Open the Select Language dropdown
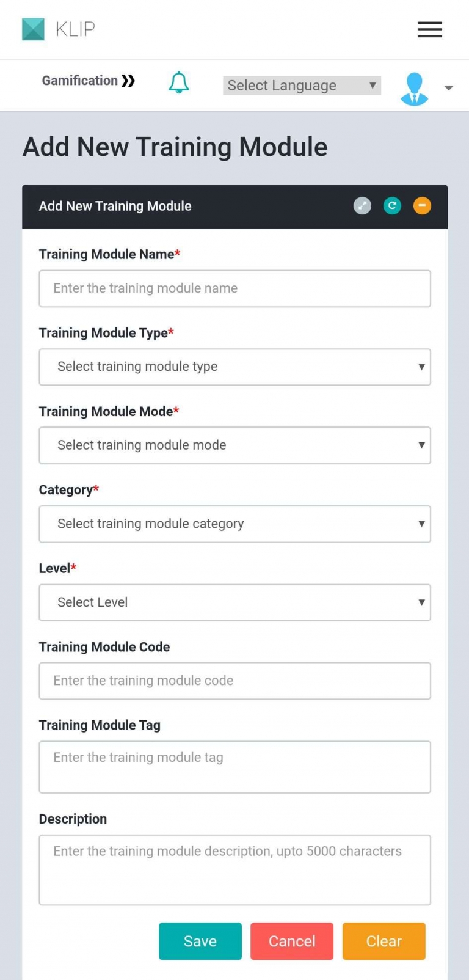The width and height of the screenshot is (469, 980). [302, 86]
